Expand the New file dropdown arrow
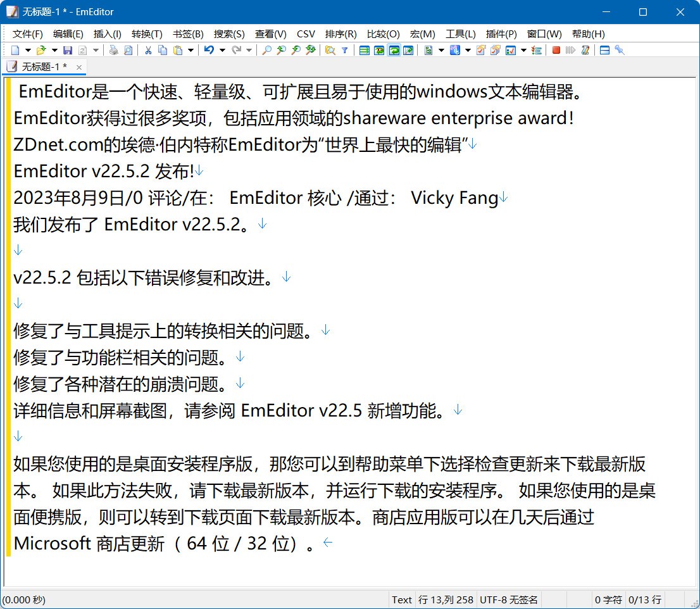 [x=28, y=50]
